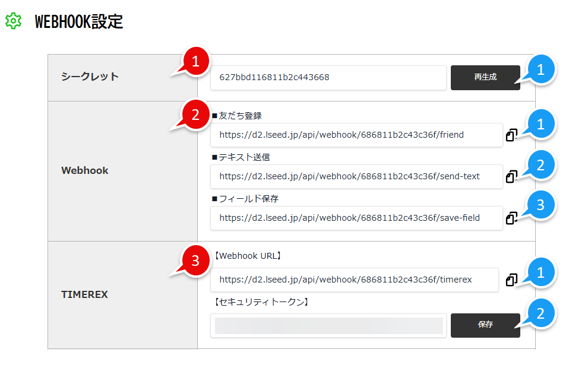This screenshot has width=588, height=365.
Task: Copy the フィールド保存 webhook URL
Action: point(511,218)
